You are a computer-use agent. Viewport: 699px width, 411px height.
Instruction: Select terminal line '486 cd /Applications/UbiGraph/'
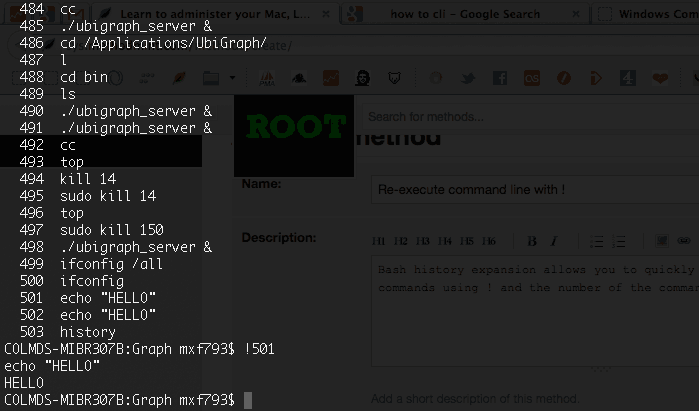coord(143,43)
